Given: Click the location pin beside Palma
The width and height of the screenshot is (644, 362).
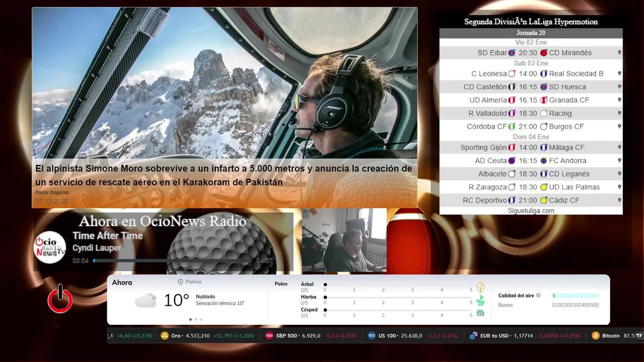Looking at the screenshot, I should 180,282.
